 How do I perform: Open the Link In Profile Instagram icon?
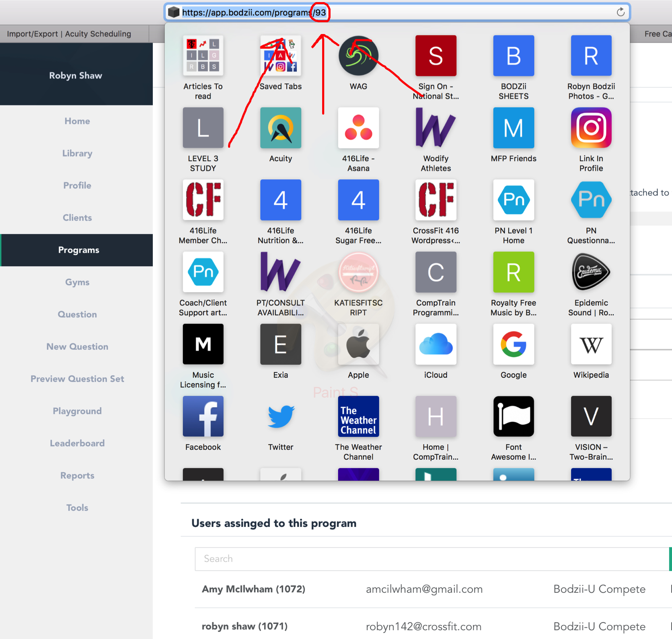coord(591,128)
